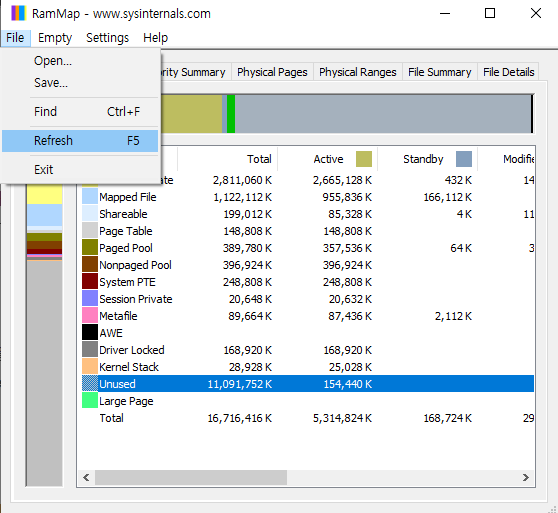Screen dimensions: 558x513
Task: Click the blue-gray Standby color swatch
Action: pyautogui.click(x=464, y=159)
